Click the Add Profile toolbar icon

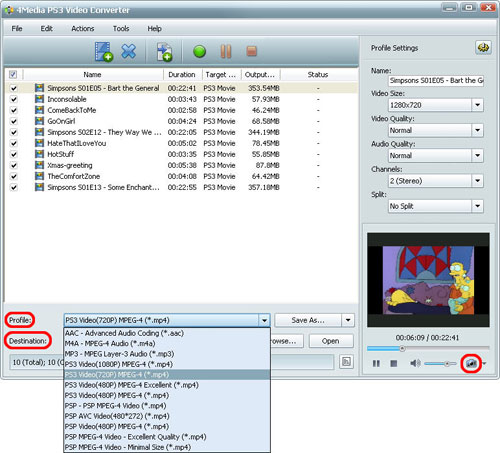(164, 52)
